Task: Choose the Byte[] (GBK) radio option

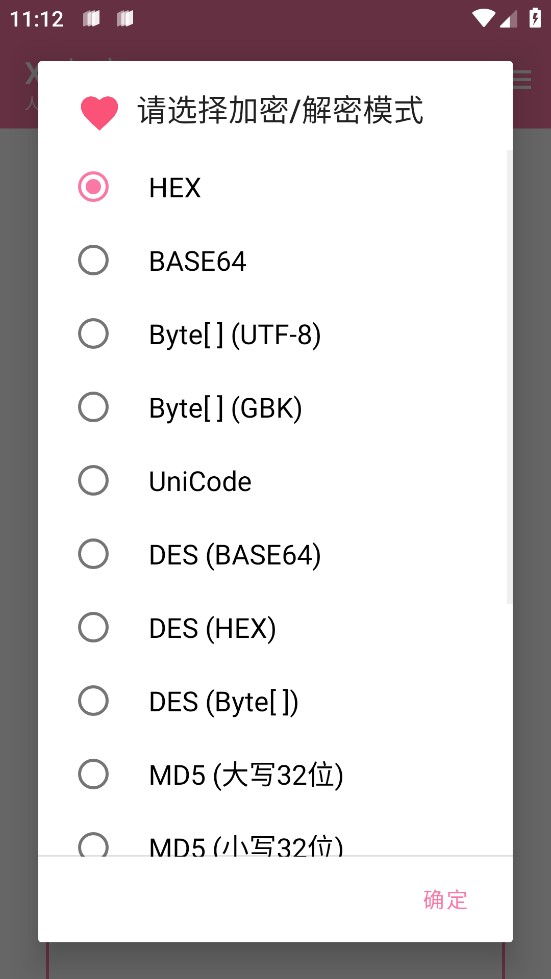Action: pyautogui.click(x=275, y=407)
